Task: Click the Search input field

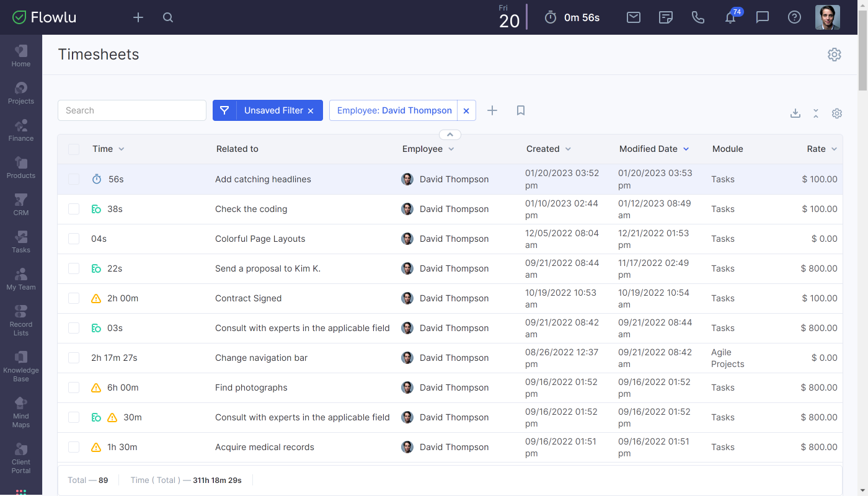Action: tap(132, 110)
